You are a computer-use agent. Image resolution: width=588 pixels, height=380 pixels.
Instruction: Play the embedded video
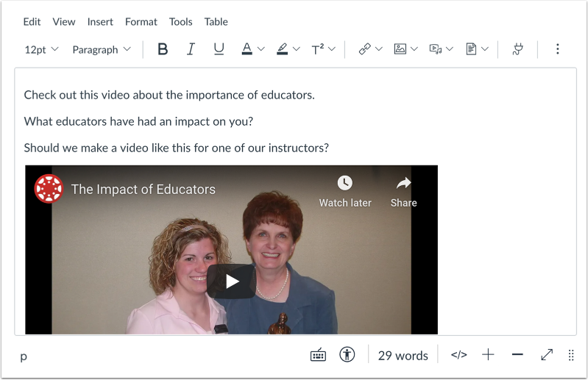[x=231, y=282]
